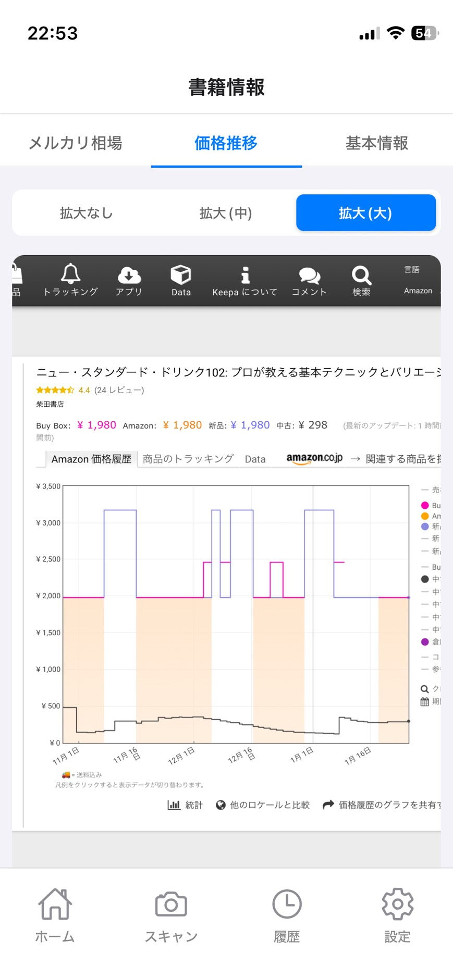This screenshot has height=980, width=453.
Task: Tap the globe icon for locale comparison
Action: tap(221, 805)
